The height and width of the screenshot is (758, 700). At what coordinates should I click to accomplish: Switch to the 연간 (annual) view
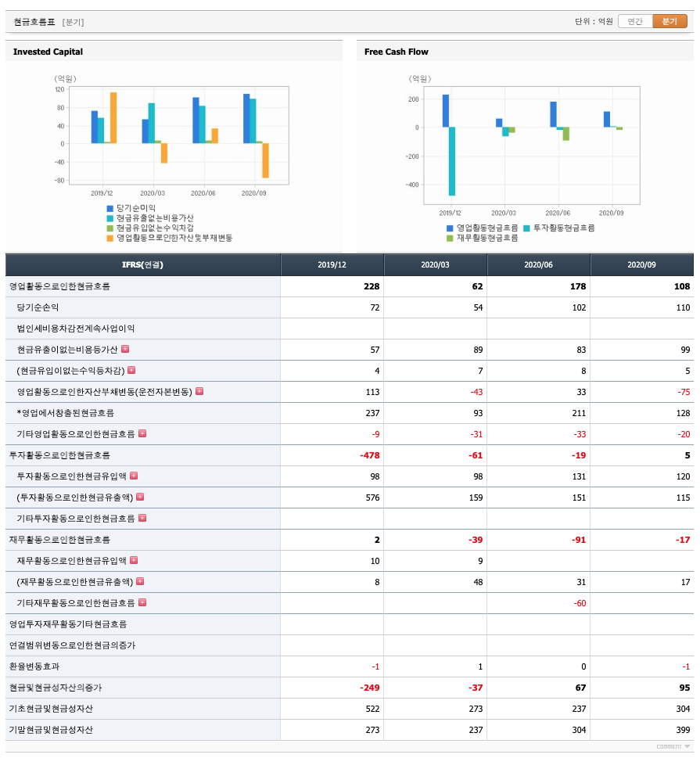(635, 21)
